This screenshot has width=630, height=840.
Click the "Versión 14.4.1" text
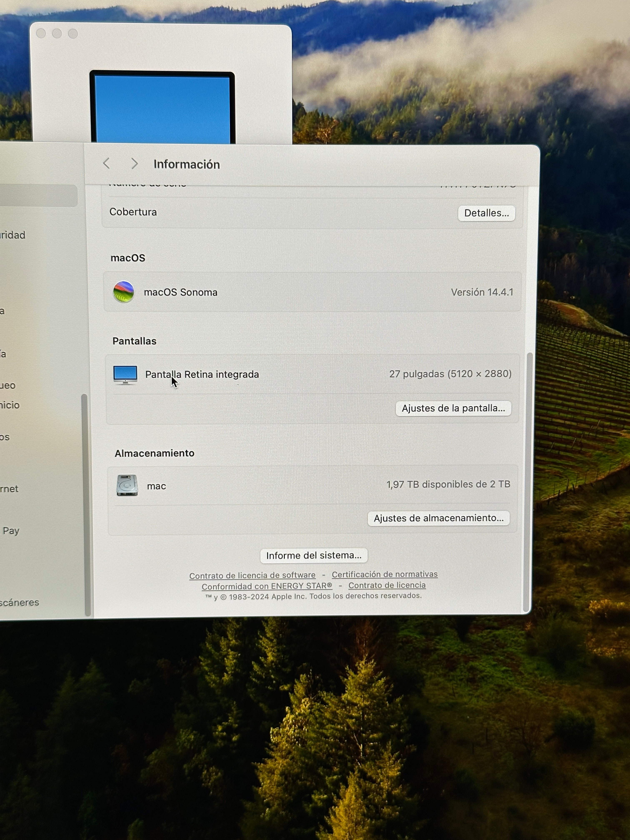pos(482,292)
